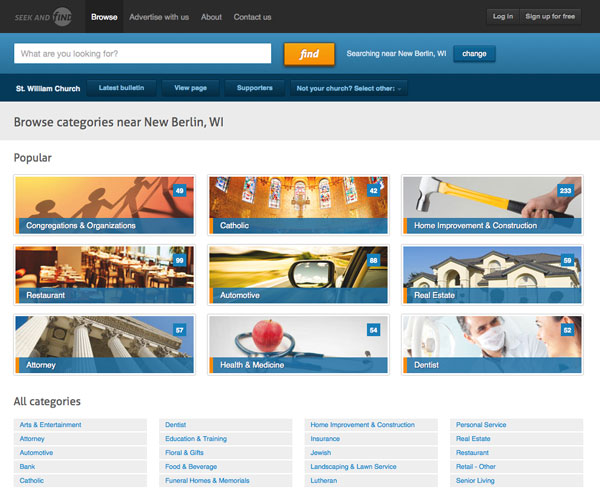
Task: Click the 99 count badge on Restaurant tile
Action: (179, 261)
